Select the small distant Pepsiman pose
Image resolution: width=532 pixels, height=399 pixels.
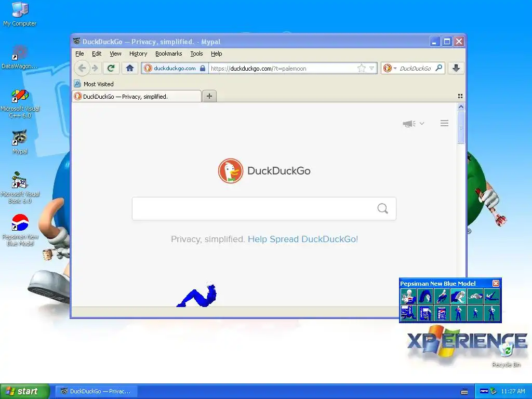point(475,313)
